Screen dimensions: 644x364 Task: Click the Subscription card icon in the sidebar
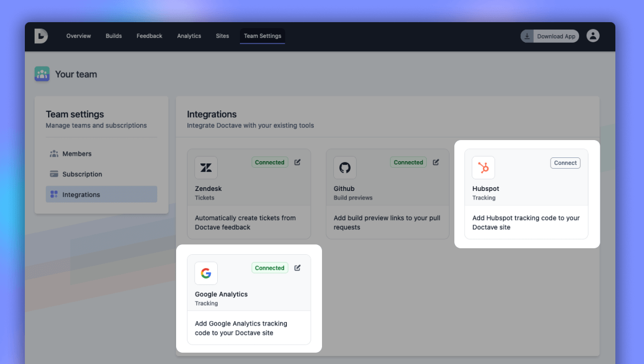pos(54,174)
